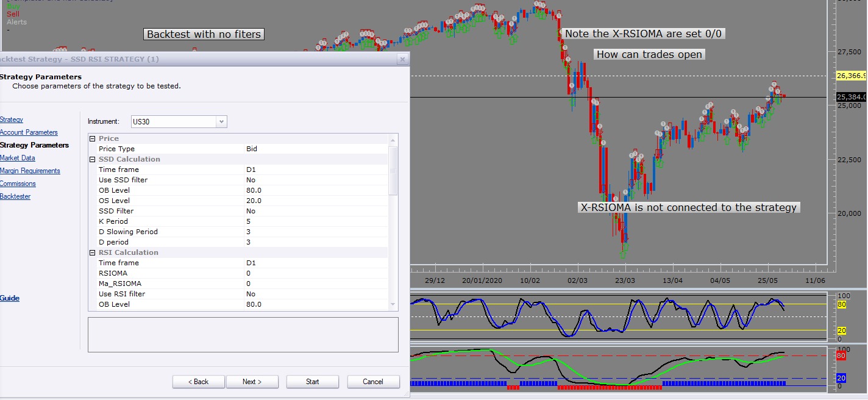Collapse the SSD Calculation section

(93, 159)
